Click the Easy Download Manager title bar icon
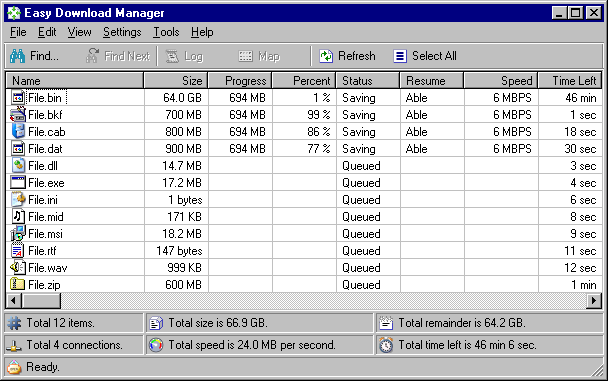The height and width of the screenshot is (381, 608). pyautogui.click(x=14, y=13)
